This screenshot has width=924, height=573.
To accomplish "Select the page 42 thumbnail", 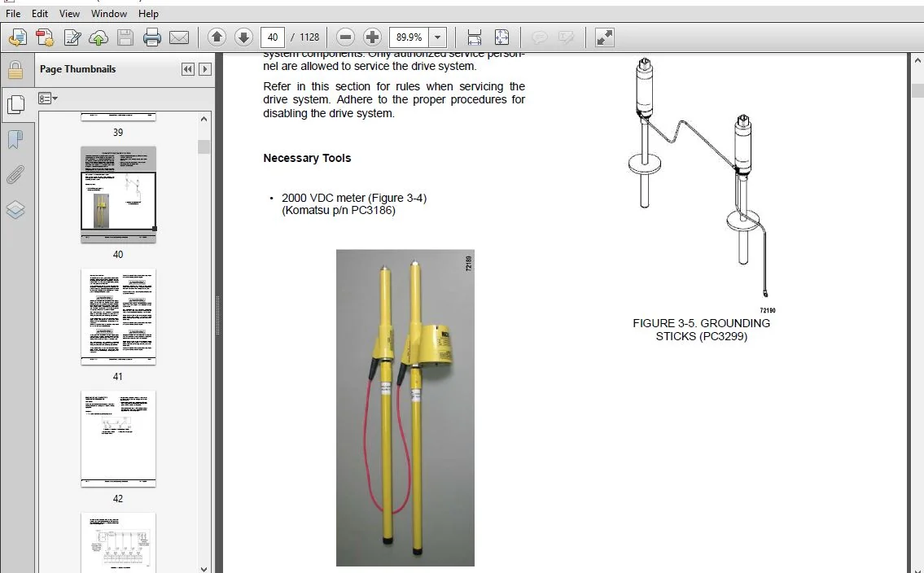I will [x=118, y=439].
